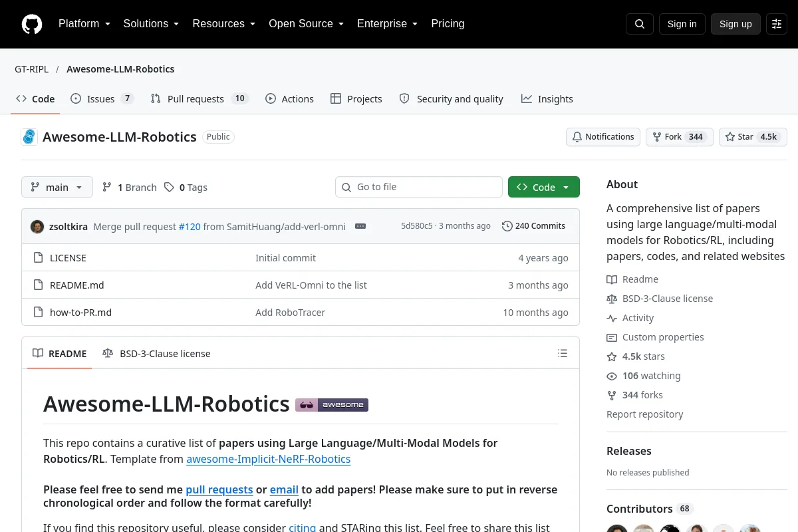Expand the Solutions menu
The height and width of the screenshot is (532, 798).
coord(151,24)
